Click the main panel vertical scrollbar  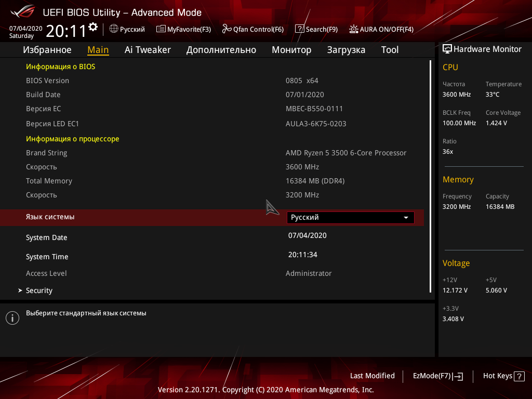point(430,177)
